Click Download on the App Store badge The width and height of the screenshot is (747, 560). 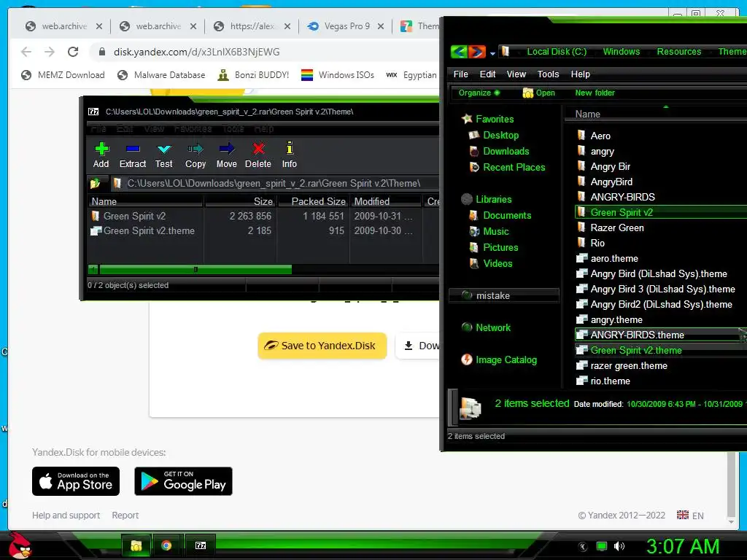pos(76,481)
